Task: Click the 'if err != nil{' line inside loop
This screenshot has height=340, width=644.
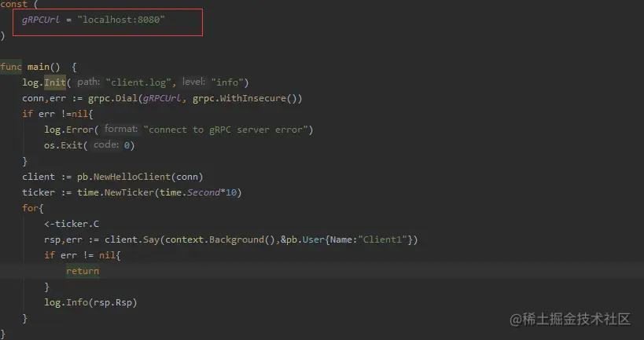Action: click(x=83, y=255)
